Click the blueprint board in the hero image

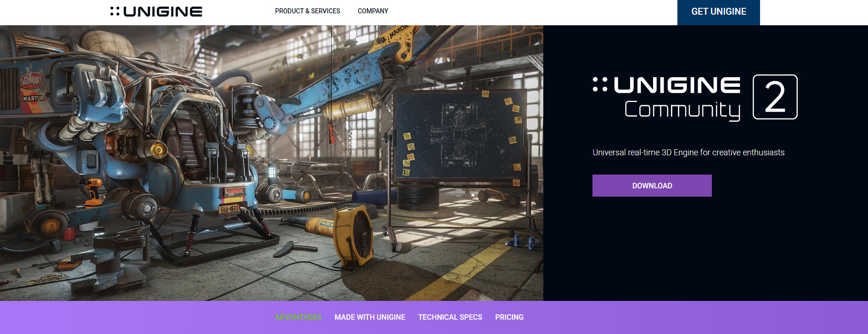click(x=459, y=136)
